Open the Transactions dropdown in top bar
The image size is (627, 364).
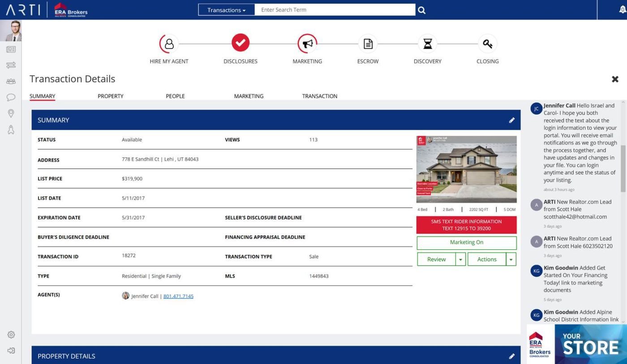click(x=226, y=9)
